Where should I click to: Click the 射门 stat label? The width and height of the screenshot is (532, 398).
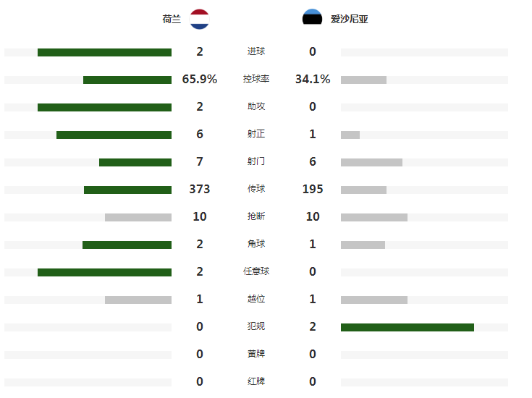256,161
